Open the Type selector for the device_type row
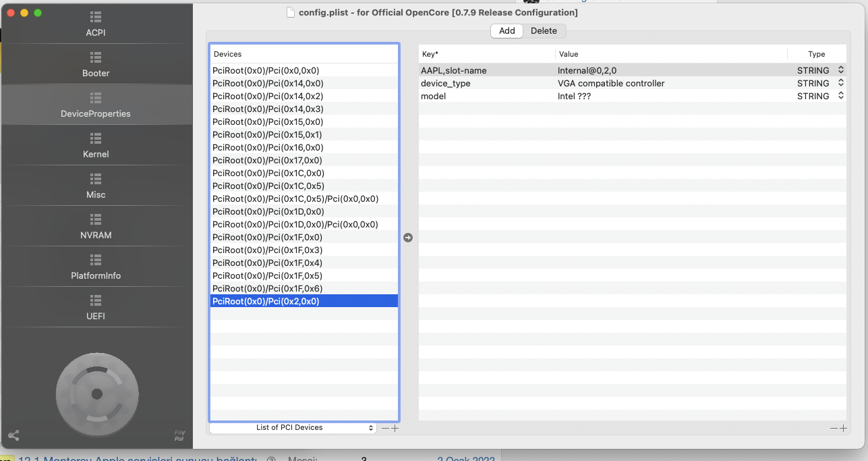Viewport: 868px width, 461px height. pyautogui.click(x=841, y=83)
